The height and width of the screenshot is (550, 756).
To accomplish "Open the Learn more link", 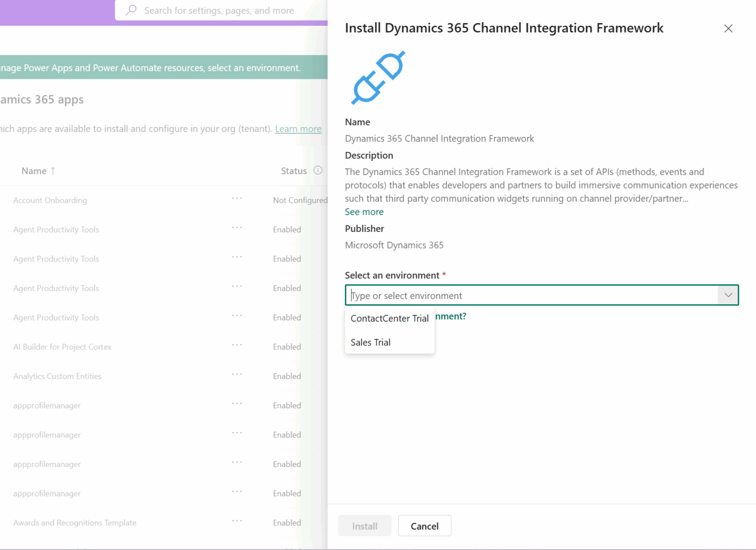I will click(x=298, y=129).
